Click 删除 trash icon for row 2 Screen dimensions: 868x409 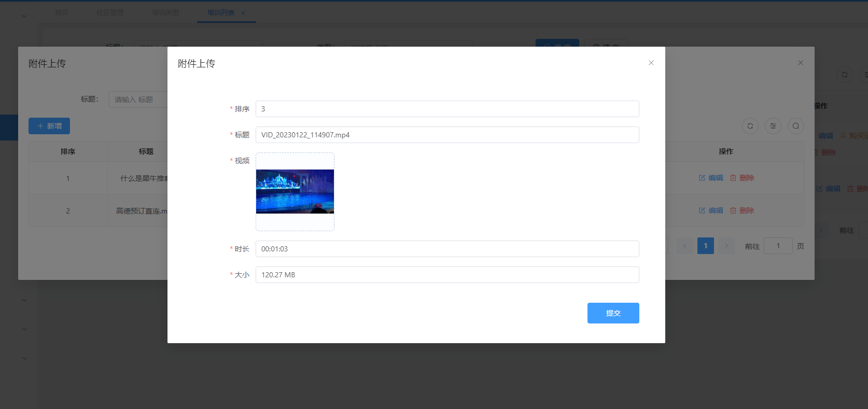733,210
